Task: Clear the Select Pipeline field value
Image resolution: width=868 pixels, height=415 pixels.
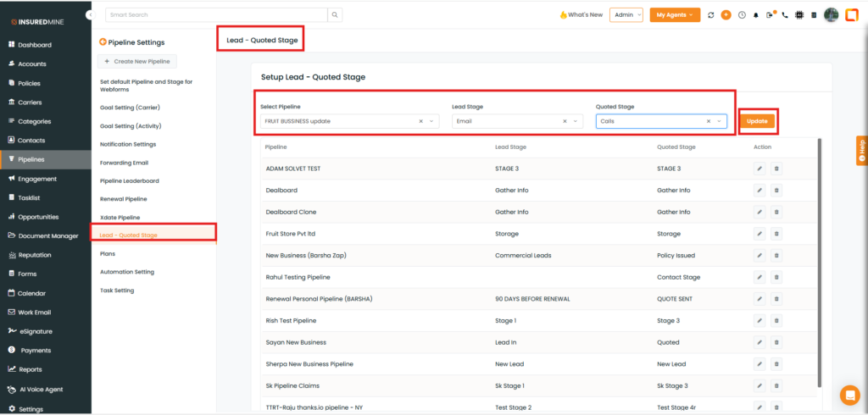Action: (x=420, y=121)
